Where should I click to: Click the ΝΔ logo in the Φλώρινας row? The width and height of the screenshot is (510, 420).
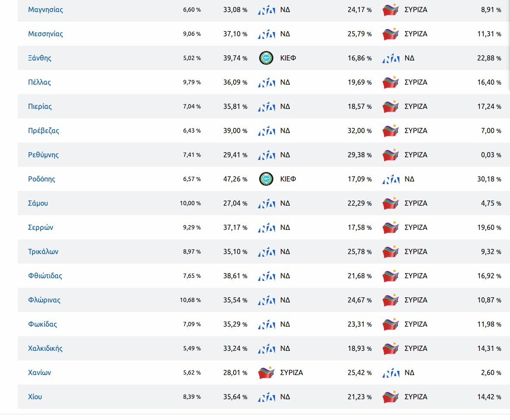point(266,300)
